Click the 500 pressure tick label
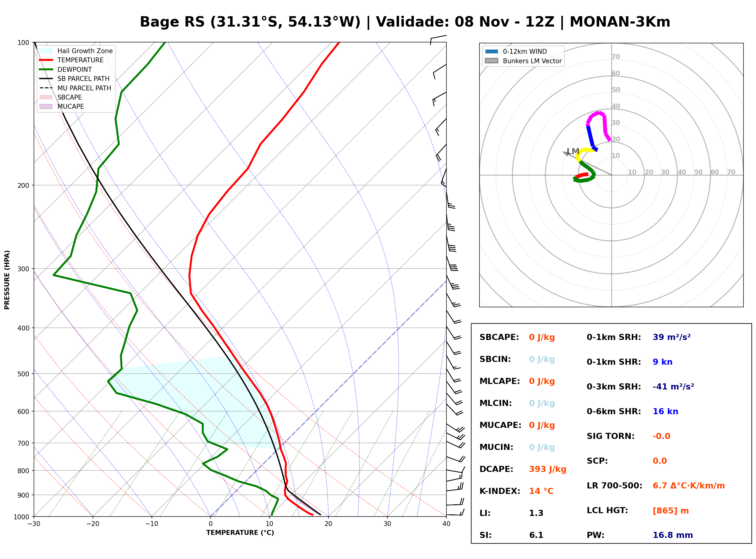Viewport: 756px width, 559px height. 23,374
